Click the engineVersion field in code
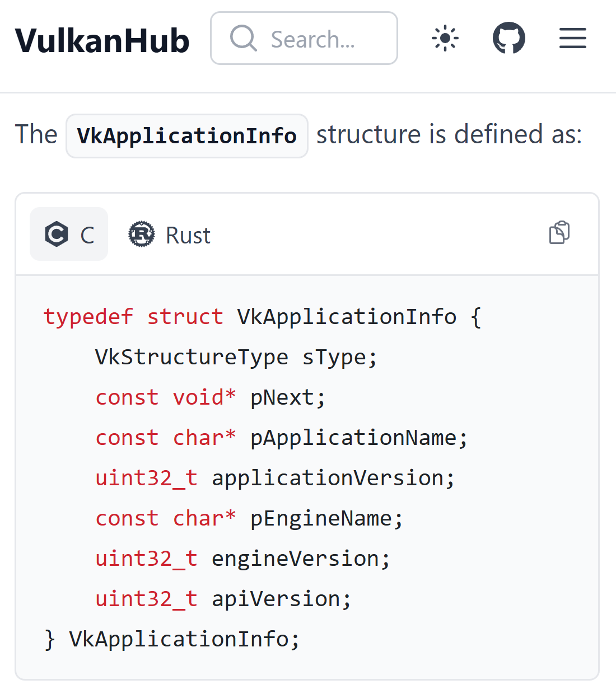The height and width of the screenshot is (694, 616). pos(295,559)
